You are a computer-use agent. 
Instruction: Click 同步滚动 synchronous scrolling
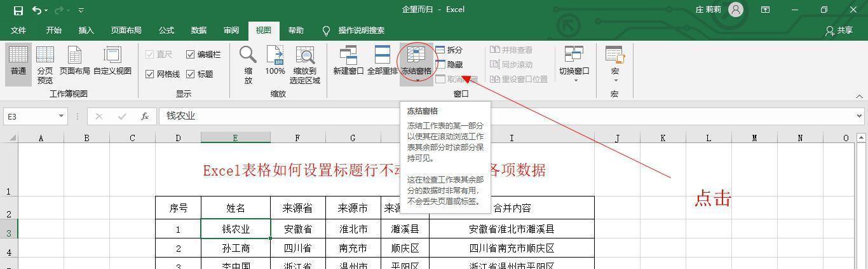[512, 64]
